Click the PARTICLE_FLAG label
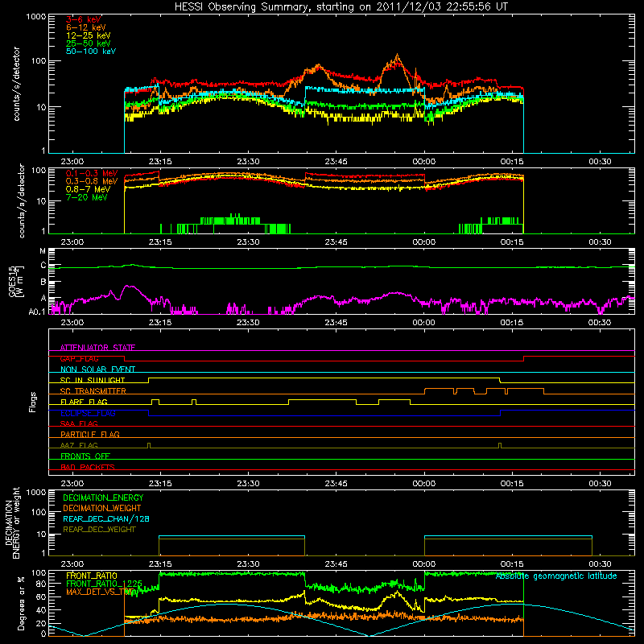This screenshot has width=644, height=644. [x=90, y=434]
